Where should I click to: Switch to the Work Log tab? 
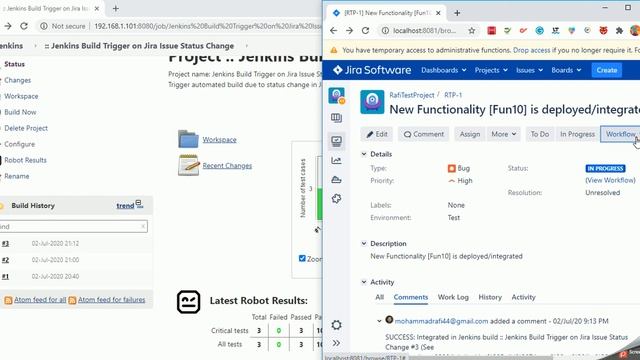(x=453, y=297)
